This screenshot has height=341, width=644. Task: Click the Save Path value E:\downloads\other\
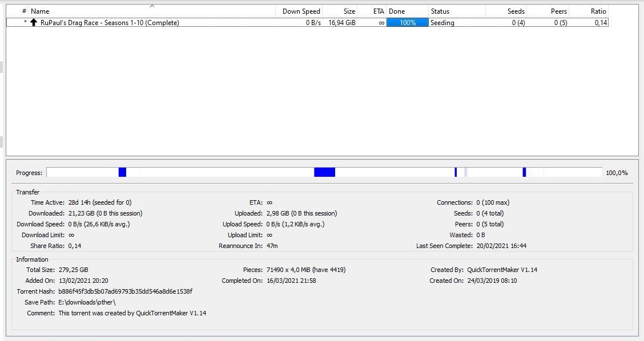point(87,302)
